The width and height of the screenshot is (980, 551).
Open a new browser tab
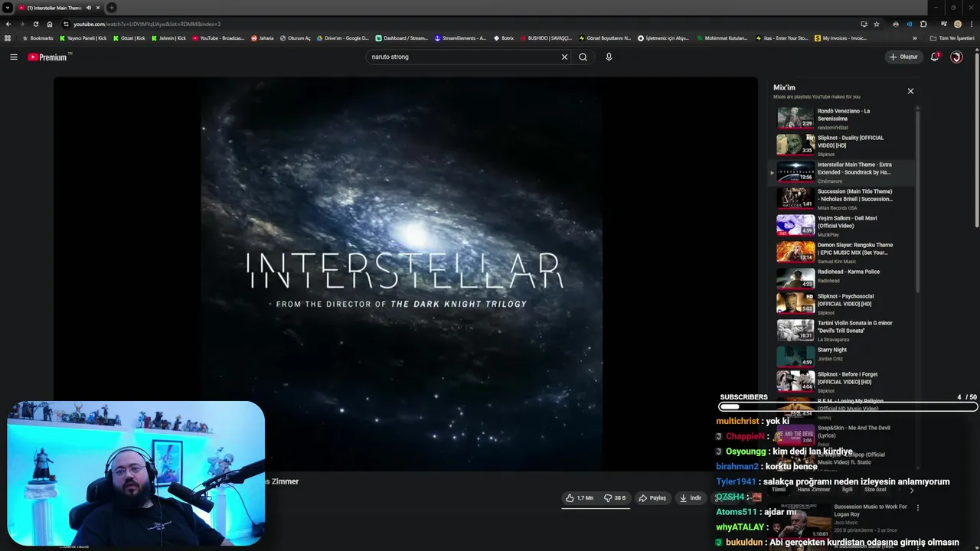[112, 8]
